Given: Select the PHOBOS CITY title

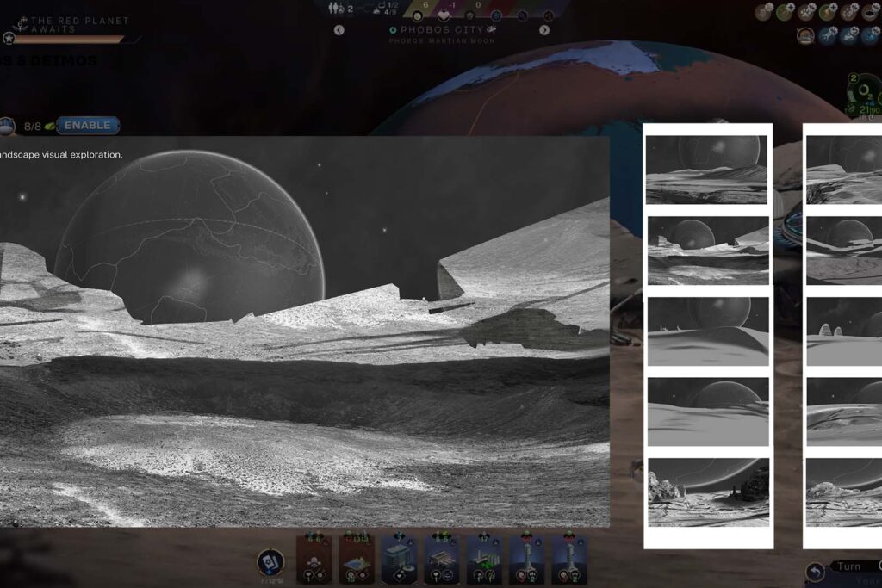Looking at the screenshot, I should pos(442,30).
